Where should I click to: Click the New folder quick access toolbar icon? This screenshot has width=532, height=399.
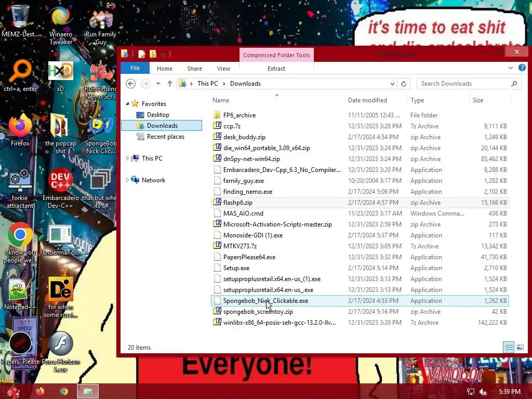(x=153, y=54)
